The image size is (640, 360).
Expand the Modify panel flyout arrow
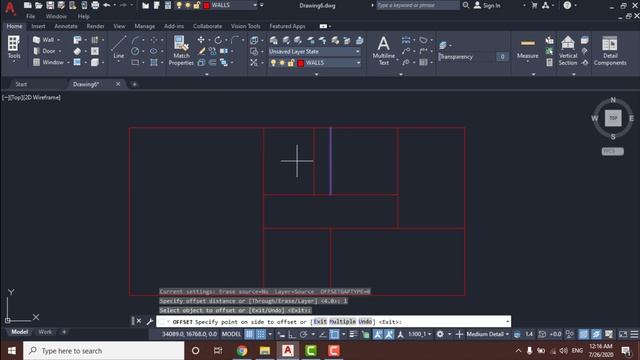coord(207,74)
